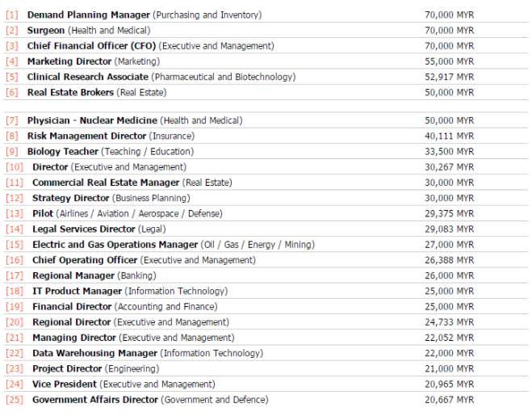Image resolution: width=532 pixels, height=416 pixels.
Task: Open Clinical Research Associate salary entry
Action: coord(87,77)
